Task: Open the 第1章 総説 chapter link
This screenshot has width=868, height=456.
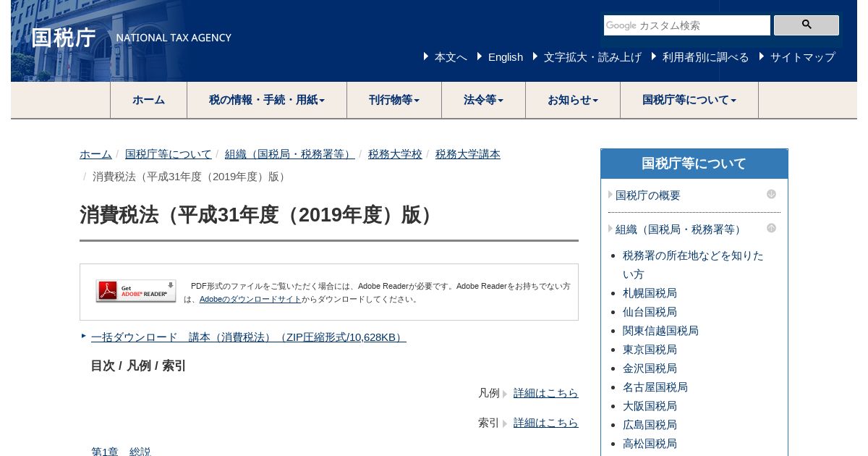Action: click(121, 452)
